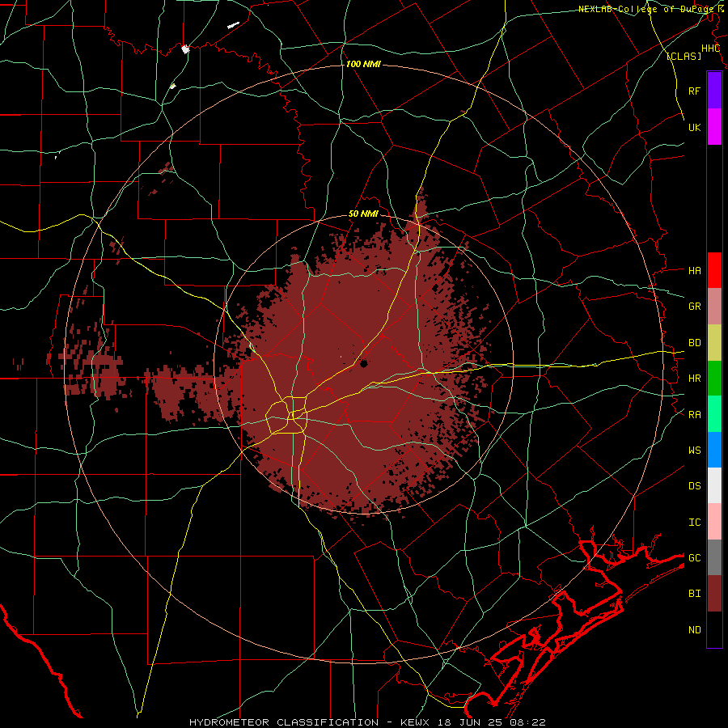This screenshot has width=728, height=728.
Task: Click the WS legend label
Action: (694, 451)
